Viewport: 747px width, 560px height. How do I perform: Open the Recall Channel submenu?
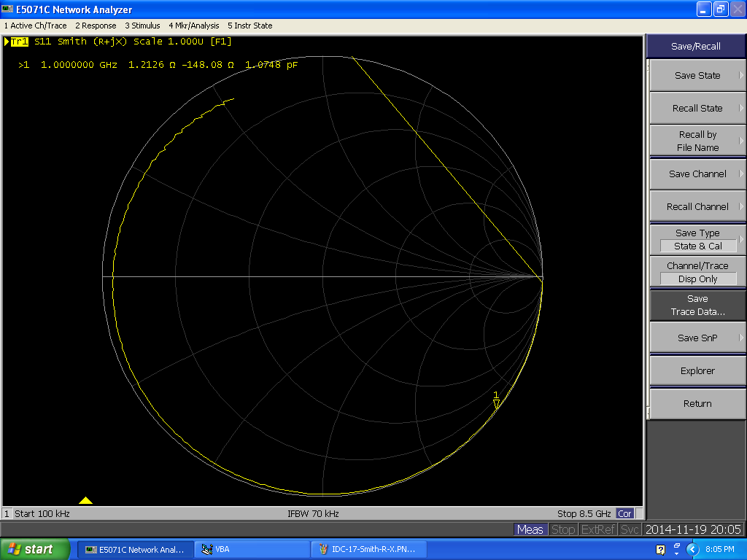pyautogui.click(x=697, y=206)
